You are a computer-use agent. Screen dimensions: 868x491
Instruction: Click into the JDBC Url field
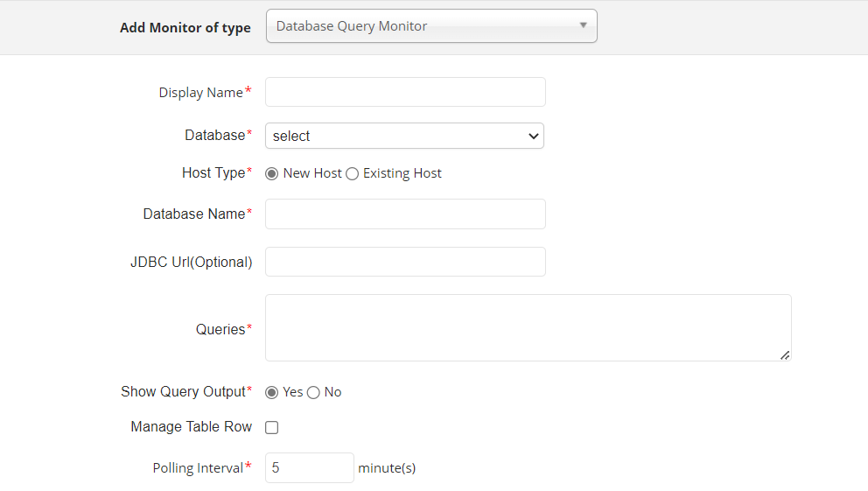405,262
